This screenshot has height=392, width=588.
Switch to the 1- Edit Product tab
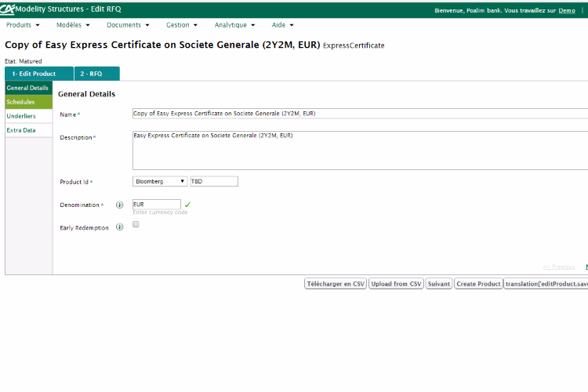coord(39,74)
